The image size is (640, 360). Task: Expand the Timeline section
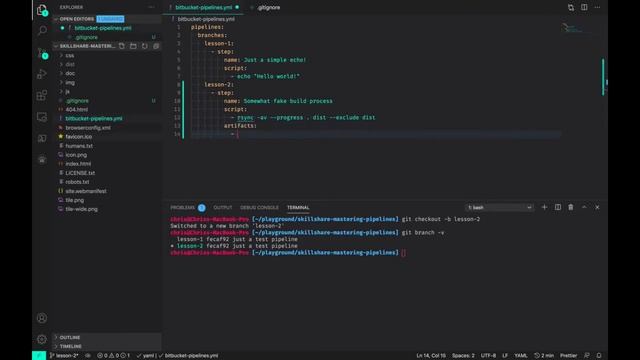[x=71, y=346]
